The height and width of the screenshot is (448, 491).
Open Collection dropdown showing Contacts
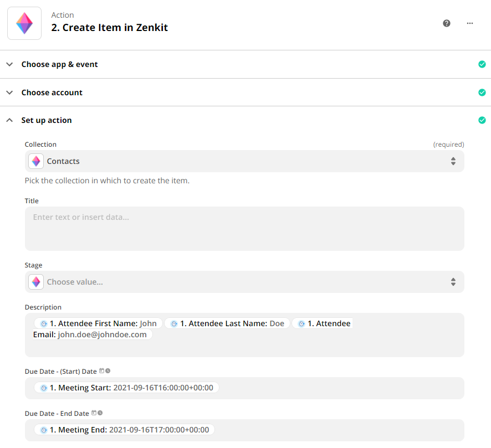tap(244, 161)
